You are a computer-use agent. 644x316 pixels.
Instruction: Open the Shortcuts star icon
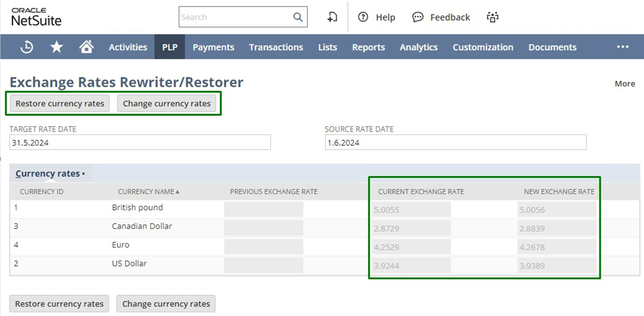click(57, 47)
